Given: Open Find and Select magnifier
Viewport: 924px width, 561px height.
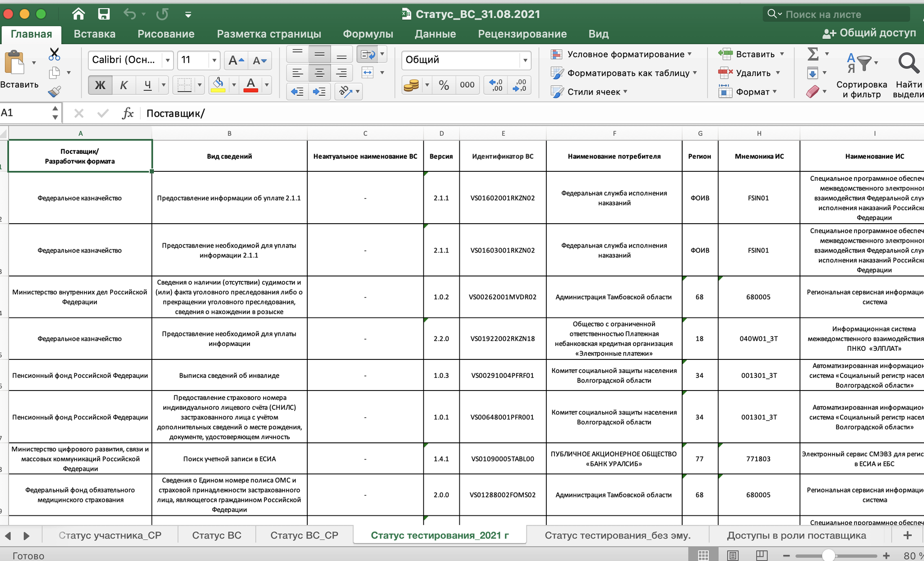Looking at the screenshot, I should pos(908,63).
